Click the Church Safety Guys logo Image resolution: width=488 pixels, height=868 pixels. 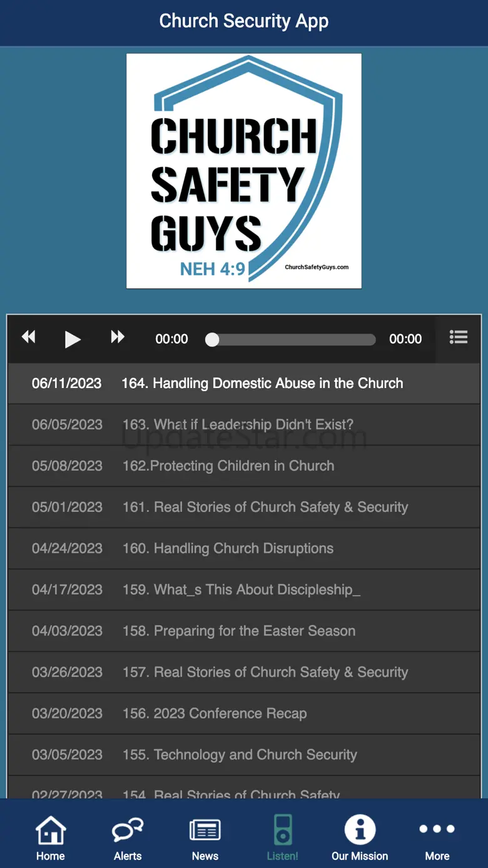click(244, 171)
